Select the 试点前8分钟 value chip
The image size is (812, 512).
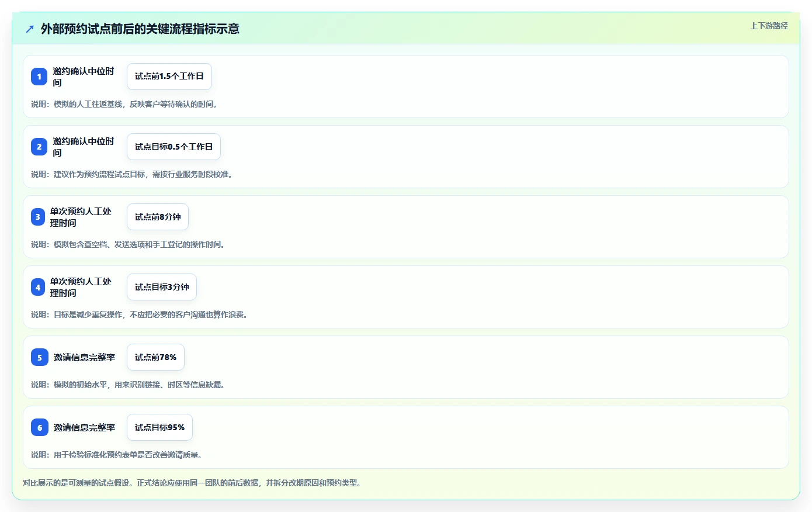coord(158,217)
